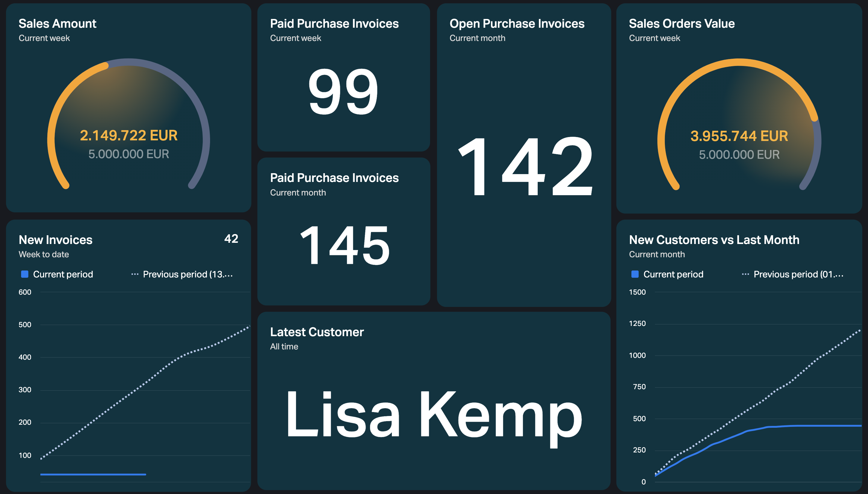Click the Sales Amount widget title
Image resolution: width=868 pixels, height=494 pixels.
point(57,23)
